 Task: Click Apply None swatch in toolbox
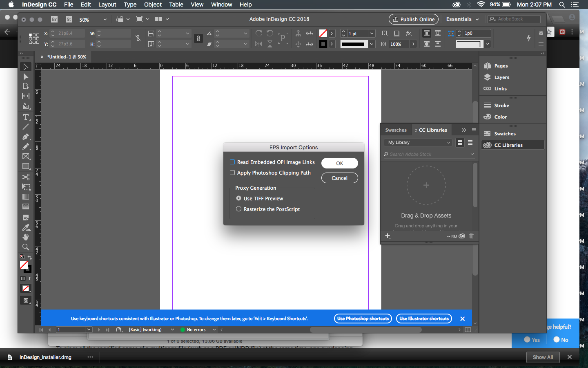(26, 288)
